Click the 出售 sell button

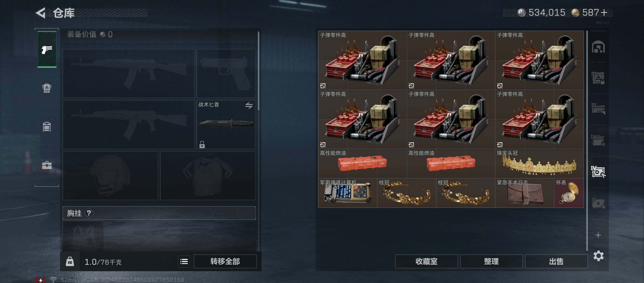pos(556,261)
